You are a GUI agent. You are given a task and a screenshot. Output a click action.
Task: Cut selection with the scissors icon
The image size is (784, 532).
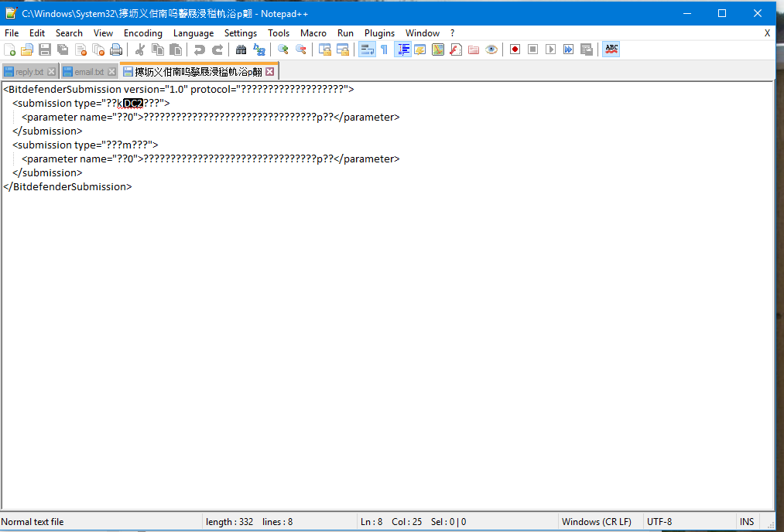(x=140, y=49)
